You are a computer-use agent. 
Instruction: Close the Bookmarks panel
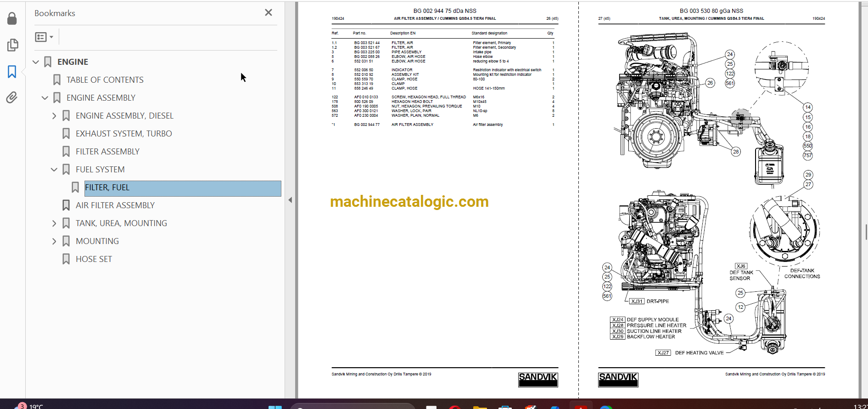tap(269, 13)
